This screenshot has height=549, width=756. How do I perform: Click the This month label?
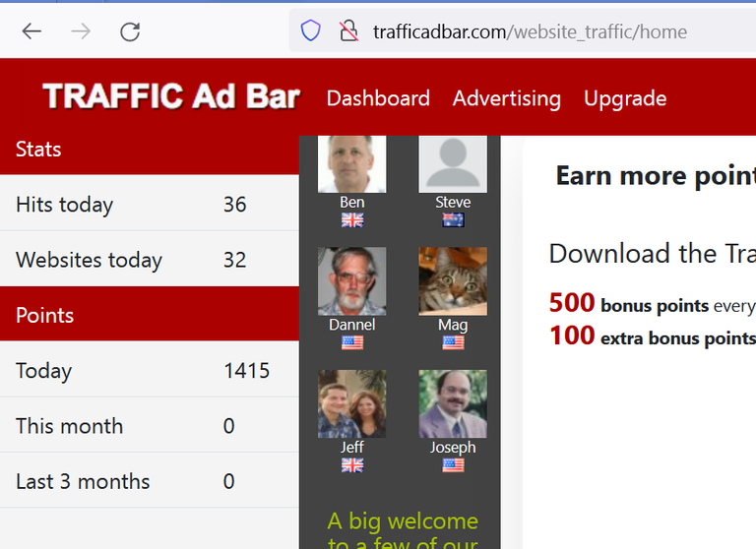pyautogui.click(x=70, y=426)
